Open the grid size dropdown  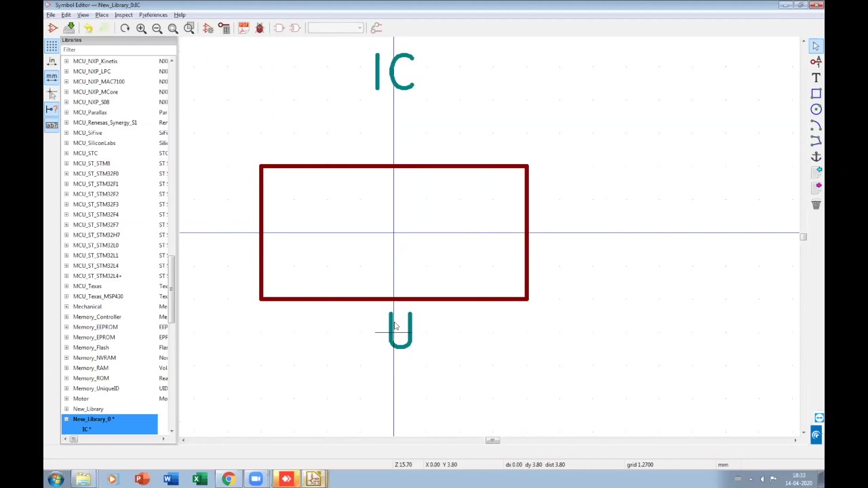[359, 28]
